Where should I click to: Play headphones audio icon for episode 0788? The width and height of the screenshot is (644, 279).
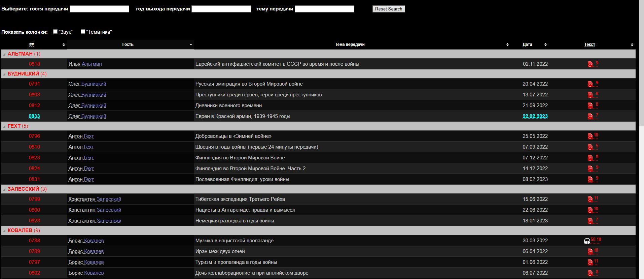(587, 241)
